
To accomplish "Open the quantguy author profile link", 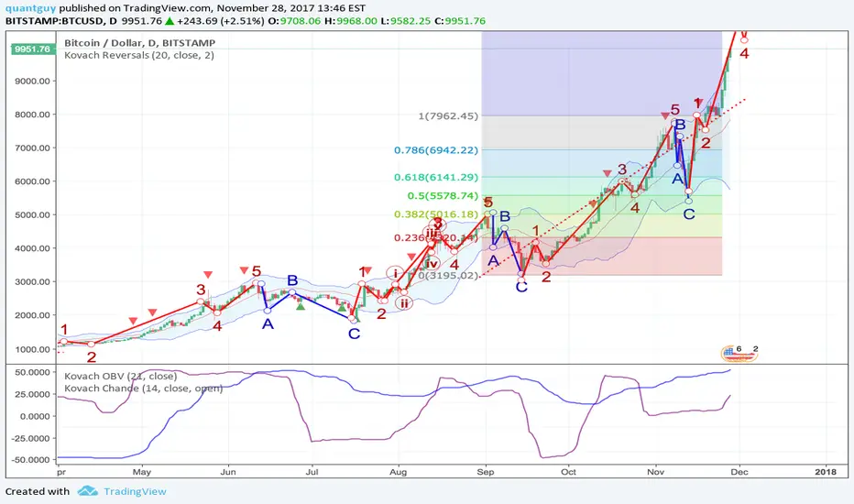I will pyautogui.click(x=30, y=8).
